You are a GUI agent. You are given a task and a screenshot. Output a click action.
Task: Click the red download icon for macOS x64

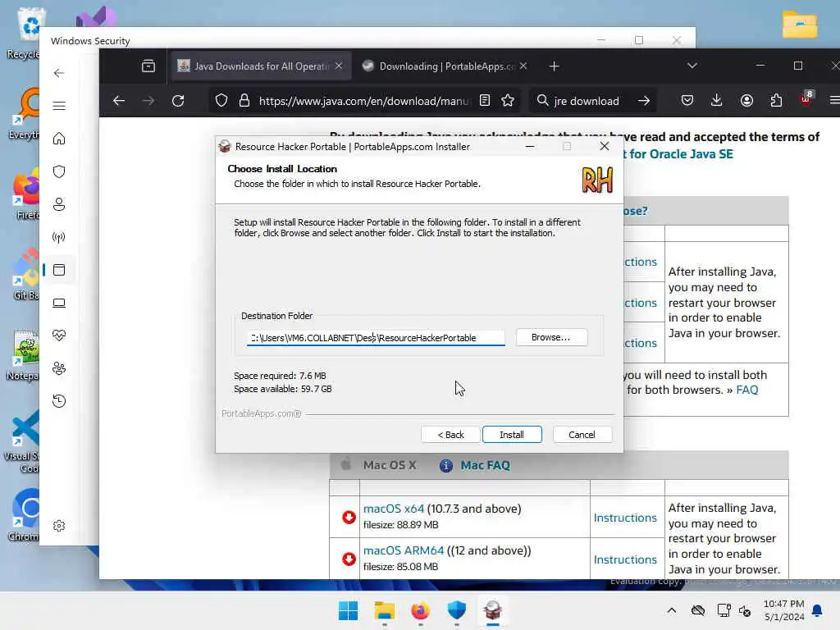[349, 517]
